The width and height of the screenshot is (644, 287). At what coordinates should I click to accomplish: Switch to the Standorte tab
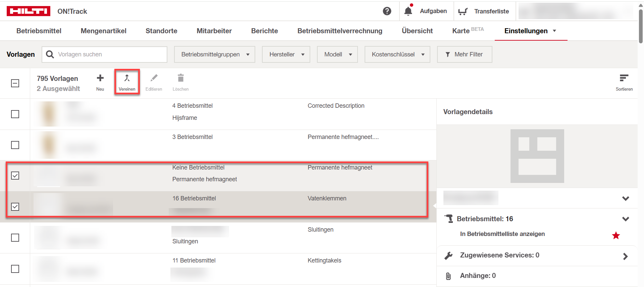point(161,31)
